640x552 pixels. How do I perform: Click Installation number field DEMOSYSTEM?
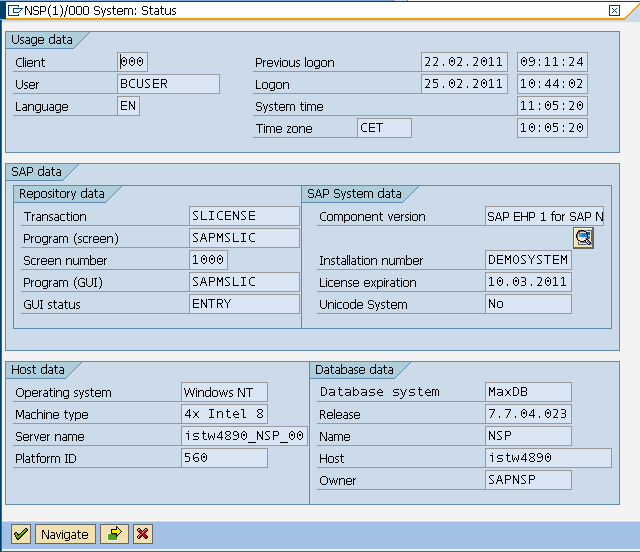click(528, 260)
